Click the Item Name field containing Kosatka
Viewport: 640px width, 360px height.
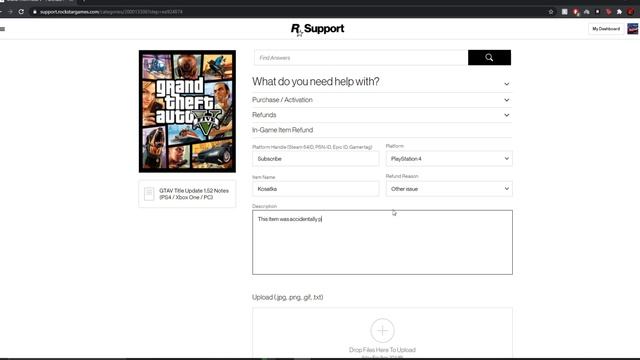316,189
